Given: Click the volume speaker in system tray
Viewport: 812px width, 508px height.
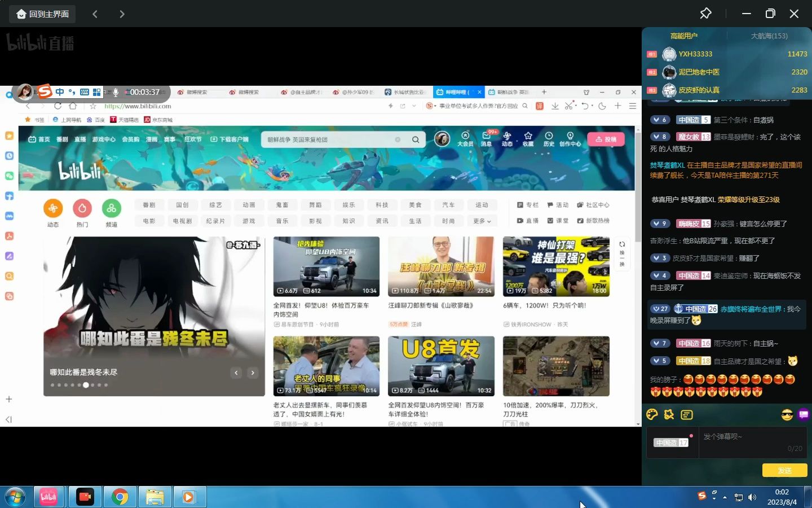Looking at the screenshot, I should 752,497.
